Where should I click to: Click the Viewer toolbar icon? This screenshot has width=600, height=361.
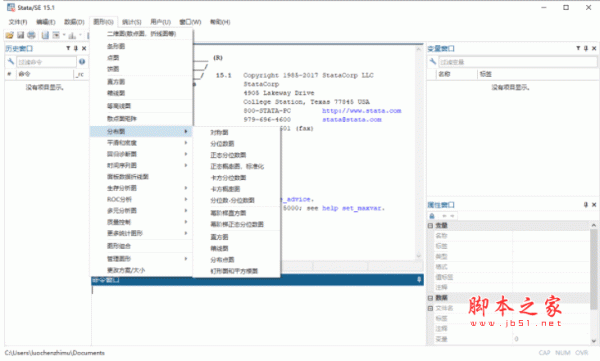point(56,35)
